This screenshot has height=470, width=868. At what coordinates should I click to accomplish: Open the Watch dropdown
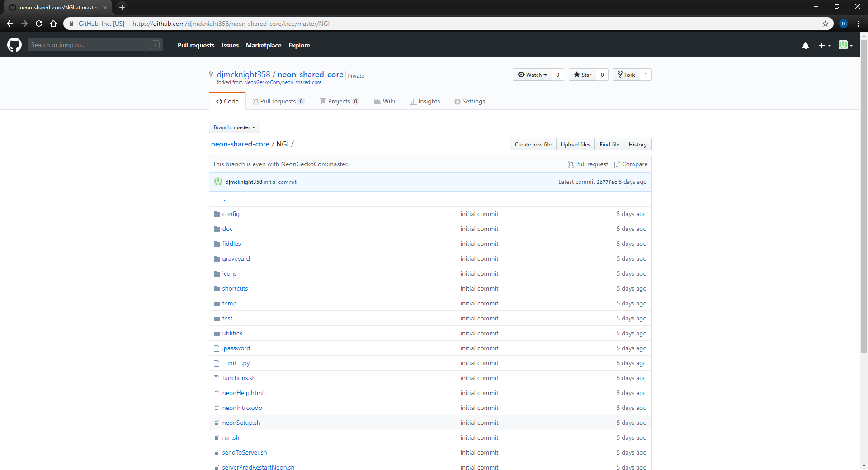click(532, 75)
